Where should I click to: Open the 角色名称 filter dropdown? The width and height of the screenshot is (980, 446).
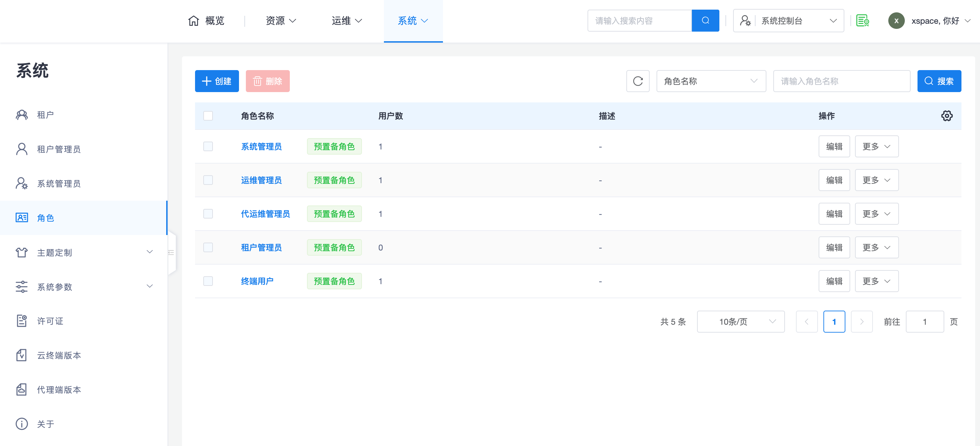pos(711,81)
